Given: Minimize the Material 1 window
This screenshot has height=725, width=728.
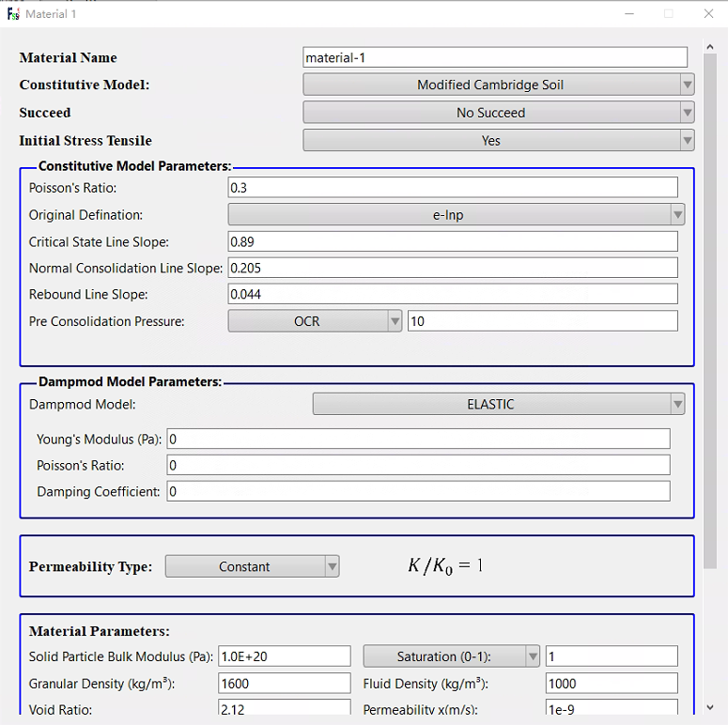Looking at the screenshot, I should (x=629, y=14).
